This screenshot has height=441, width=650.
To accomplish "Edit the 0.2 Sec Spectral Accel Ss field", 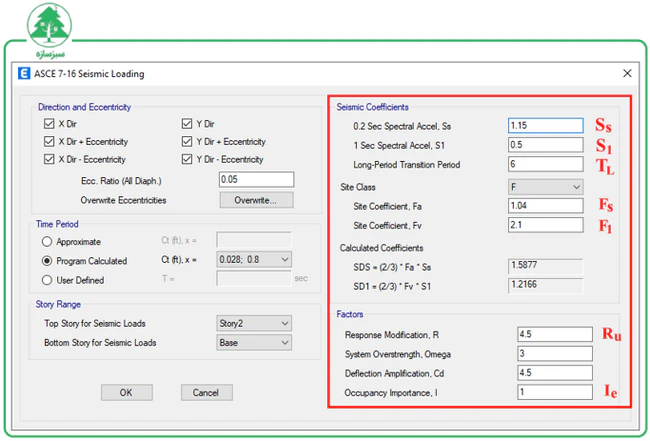I will (546, 126).
